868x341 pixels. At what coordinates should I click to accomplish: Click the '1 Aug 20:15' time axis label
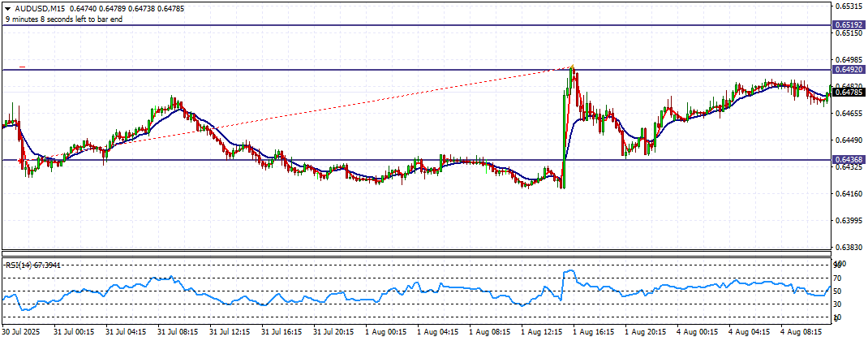pos(646,333)
